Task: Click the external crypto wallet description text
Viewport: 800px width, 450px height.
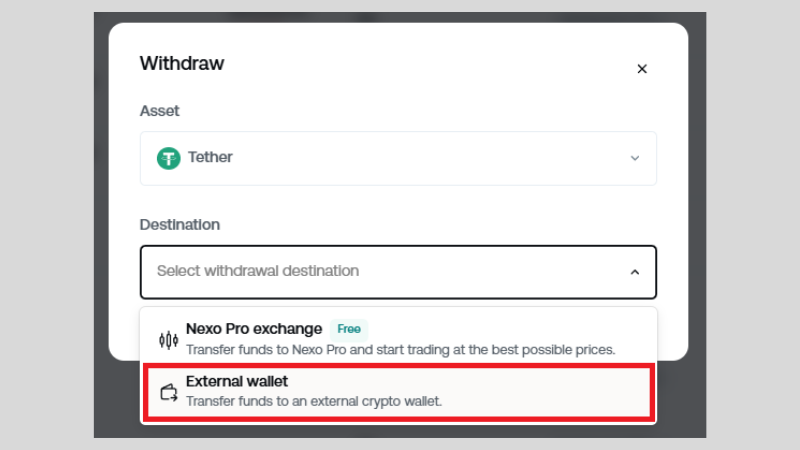Action: 314,402
